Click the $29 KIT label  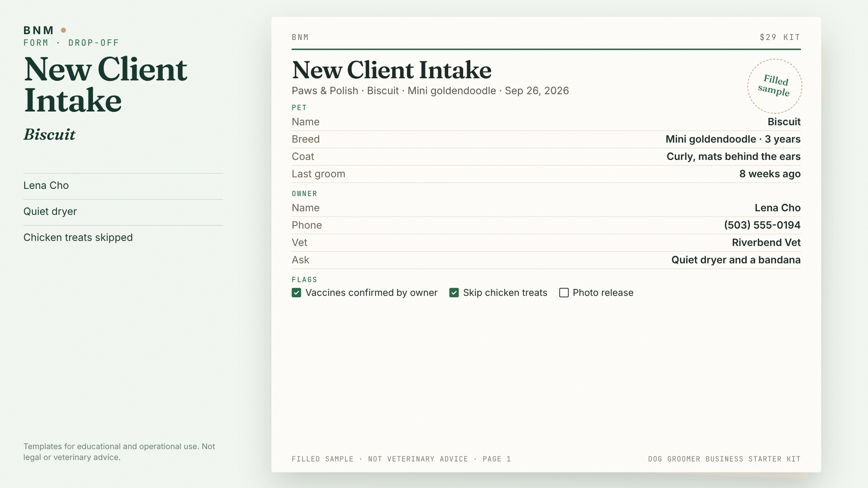point(780,37)
